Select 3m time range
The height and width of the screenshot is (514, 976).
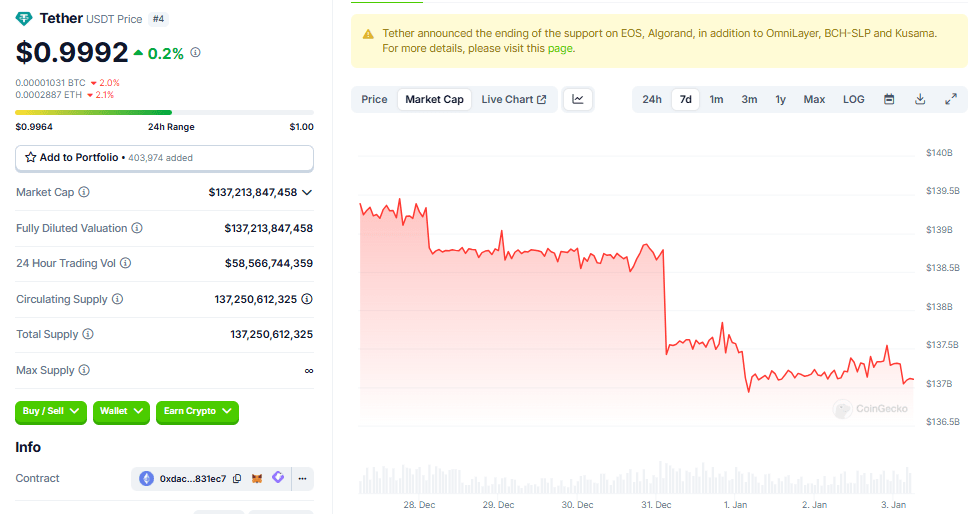749,100
